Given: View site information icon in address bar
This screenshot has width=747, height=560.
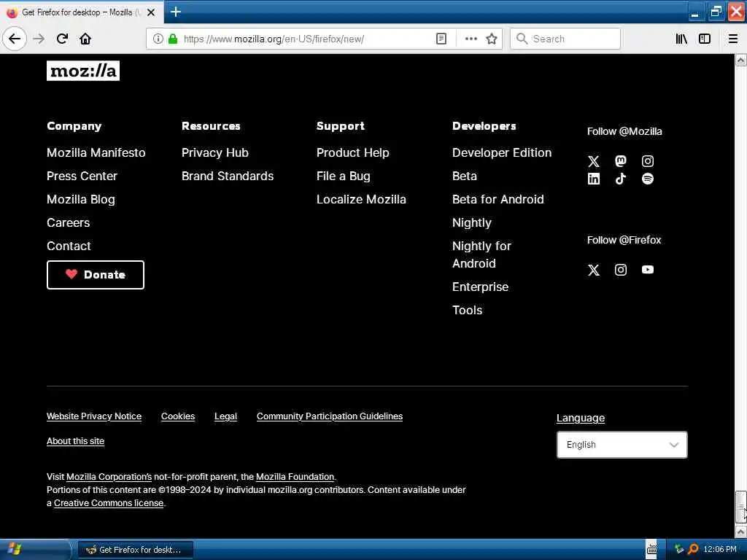Looking at the screenshot, I should 158,39.
